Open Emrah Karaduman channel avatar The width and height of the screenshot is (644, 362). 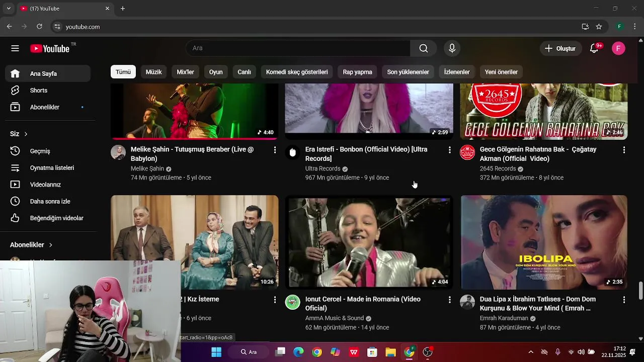coord(467,302)
